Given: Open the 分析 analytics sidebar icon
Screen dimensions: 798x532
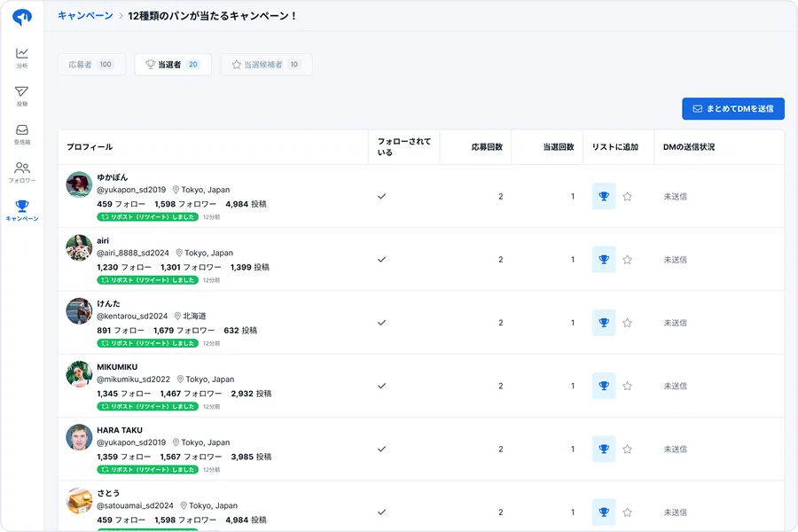Looking at the screenshot, I should click(x=22, y=58).
